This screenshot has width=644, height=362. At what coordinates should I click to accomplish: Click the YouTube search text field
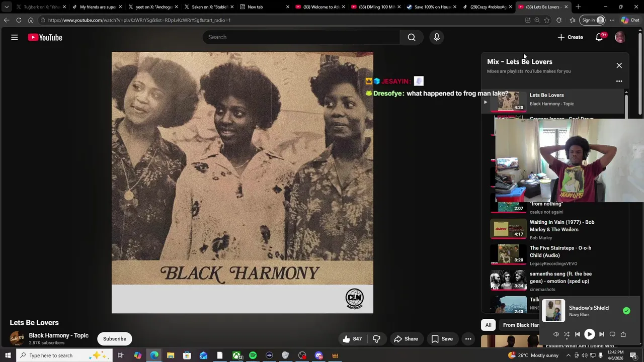point(301,37)
